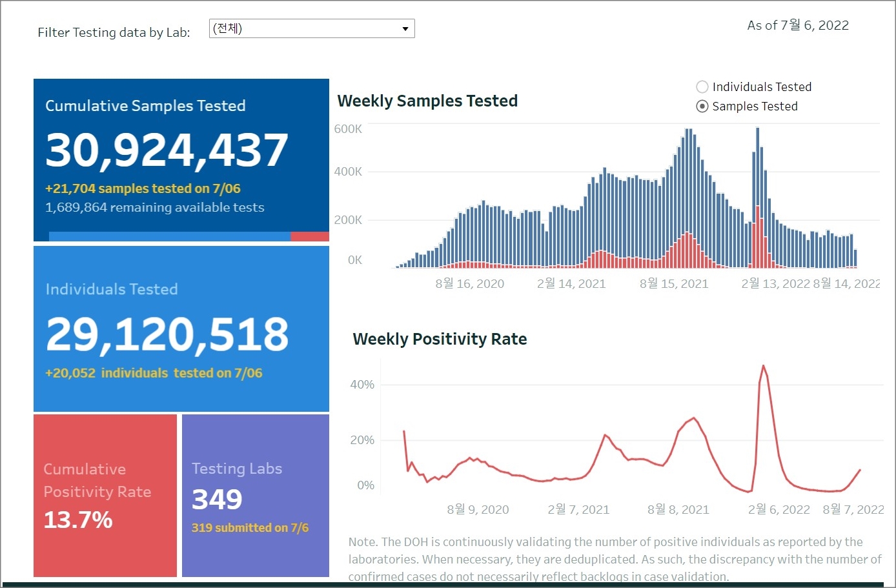Click the 2월 6, 2022 positivity axis label
The height and width of the screenshot is (588, 896).
(x=779, y=509)
